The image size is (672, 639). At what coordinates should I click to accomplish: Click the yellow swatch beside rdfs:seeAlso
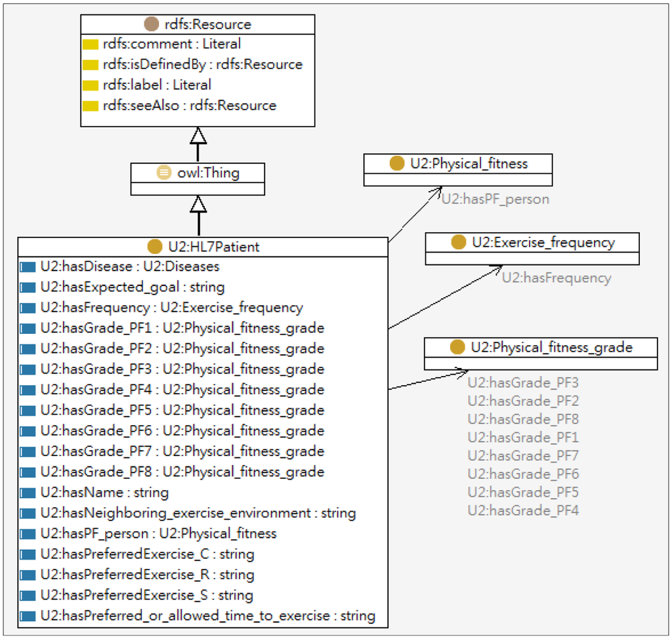pyautogui.click(x=91, y=106)
